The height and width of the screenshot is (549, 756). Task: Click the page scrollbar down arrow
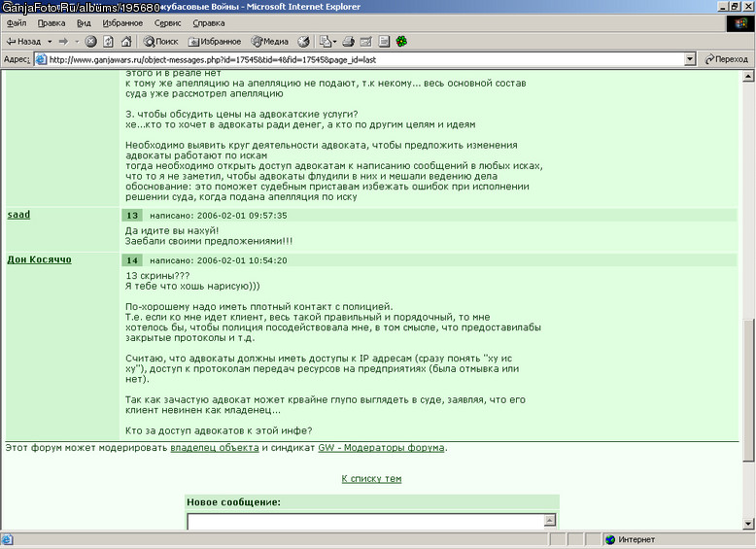(748, 524)
